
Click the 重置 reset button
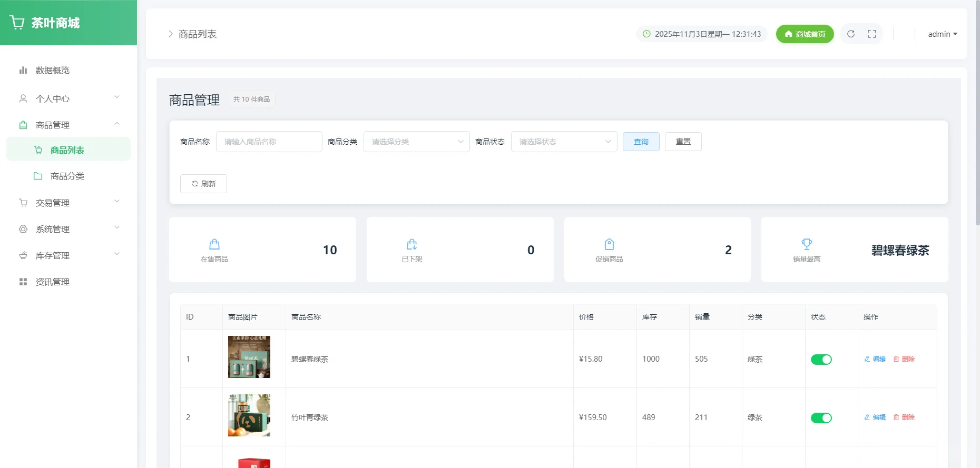tap(683, 142)
